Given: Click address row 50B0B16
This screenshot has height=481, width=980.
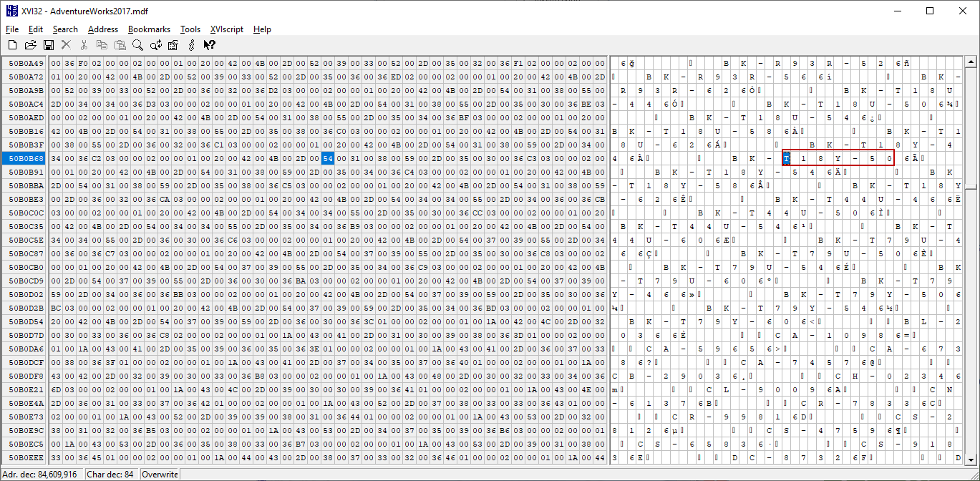Looking at the screenshot, I should [x=25, y=132].
